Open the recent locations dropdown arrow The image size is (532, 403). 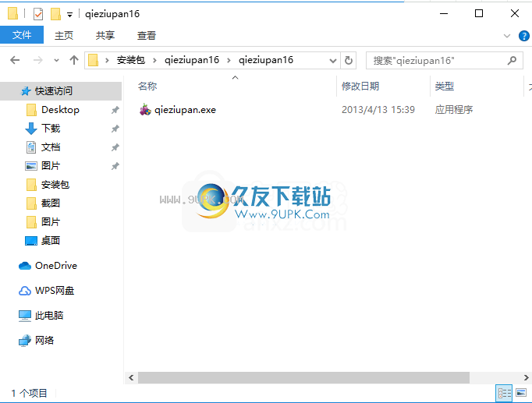pos(56,61)
